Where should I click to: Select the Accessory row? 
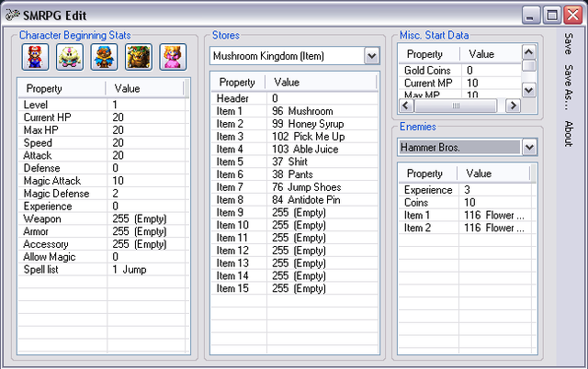point(102,244)
